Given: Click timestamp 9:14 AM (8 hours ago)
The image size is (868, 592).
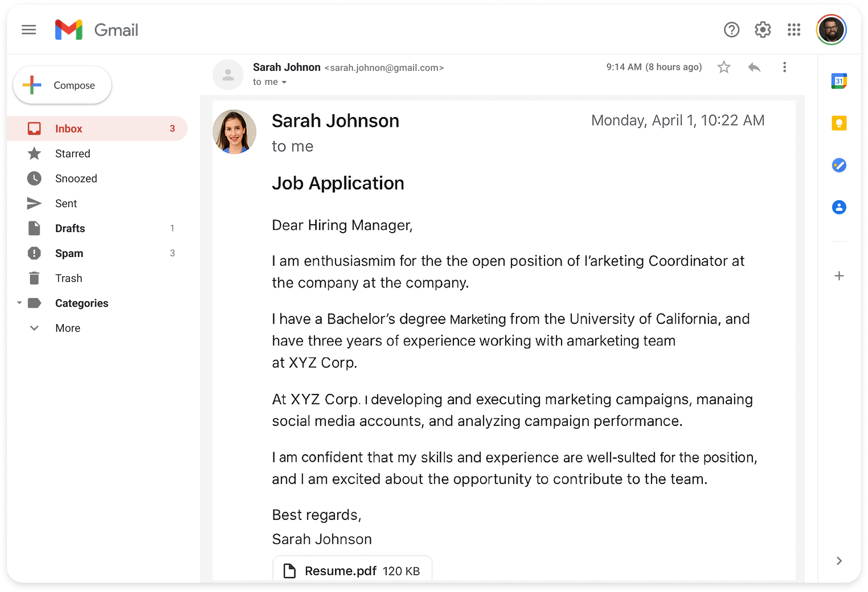Looking at the screenshot, I should click(654, 67).
